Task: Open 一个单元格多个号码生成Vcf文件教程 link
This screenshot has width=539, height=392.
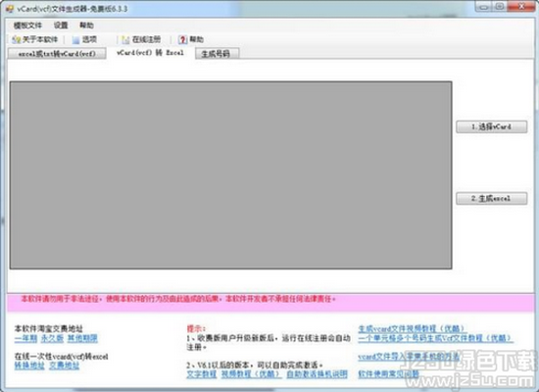Action: tap(435, 338)
